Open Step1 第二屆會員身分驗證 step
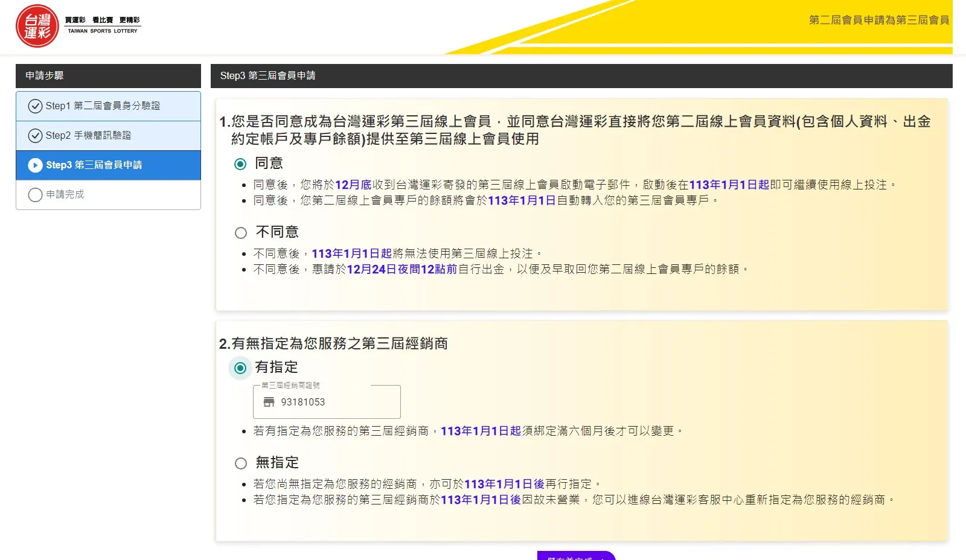This screenshot has height=560, width=966. pyautogui.click(x=108, y=106)
